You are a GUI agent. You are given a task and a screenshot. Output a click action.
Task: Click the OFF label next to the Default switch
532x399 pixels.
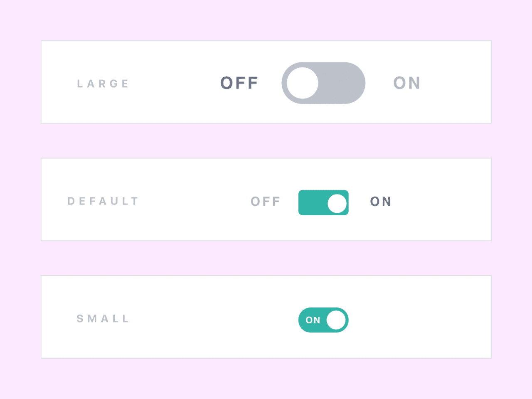[265, 202]
